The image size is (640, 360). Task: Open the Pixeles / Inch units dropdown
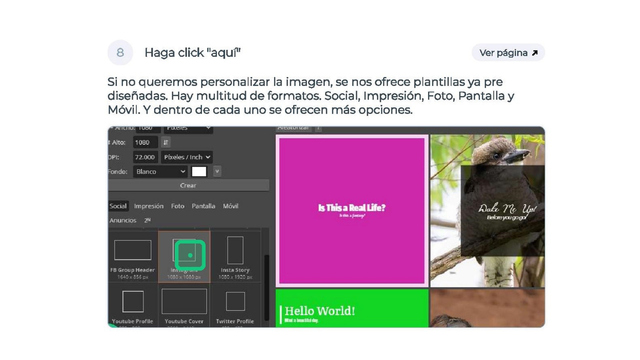pyautogui.click(x=187, y=157)
